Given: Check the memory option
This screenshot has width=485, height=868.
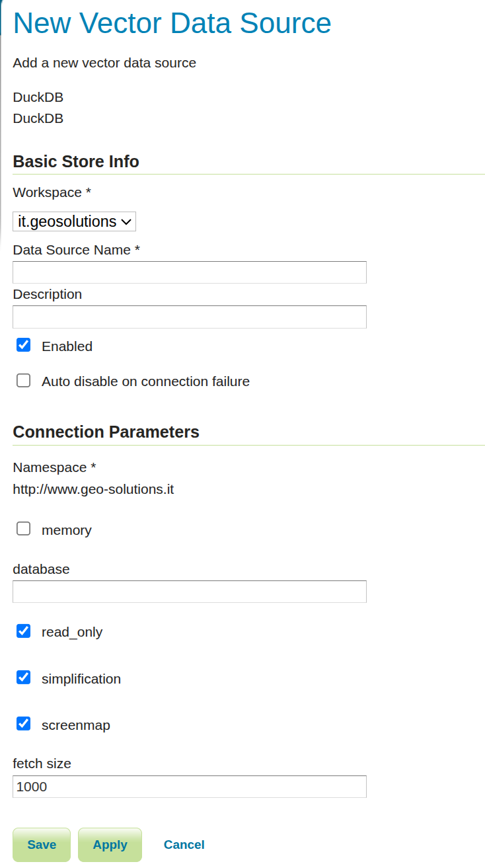Looking at the screenshot, I should (23, 528).
